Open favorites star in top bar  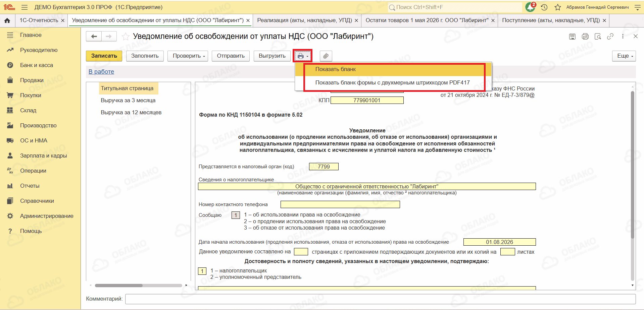click(557, 7)
